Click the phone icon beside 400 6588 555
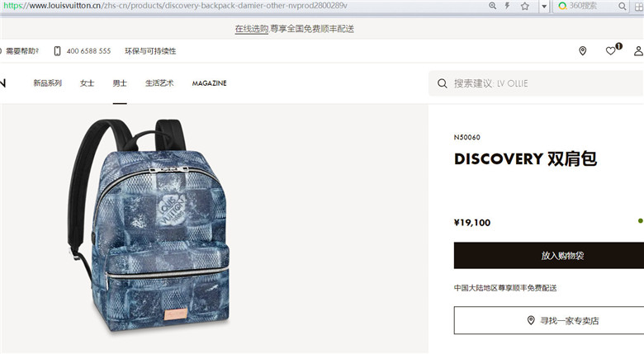644x354 pixels. point(58,51)
